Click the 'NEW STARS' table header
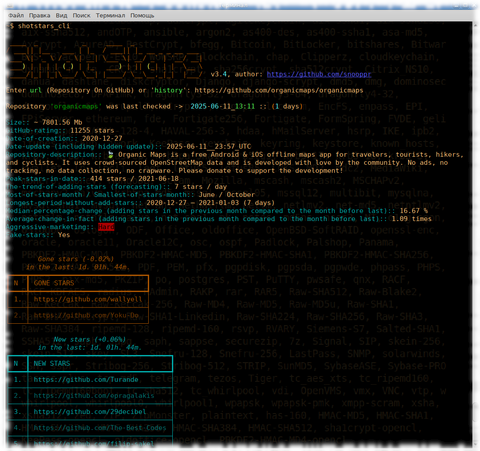Image resolution: width=480 pixels, height=451 pixels. [52, 363]
